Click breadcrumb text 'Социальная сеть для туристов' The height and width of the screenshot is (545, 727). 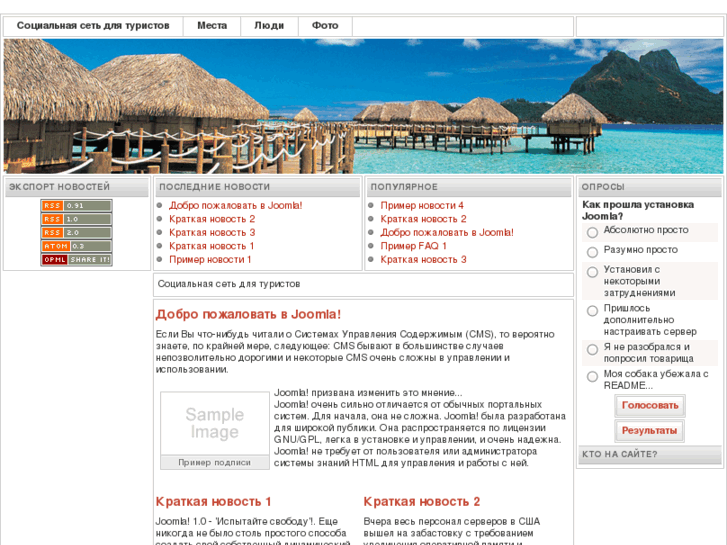coord(229,284)
